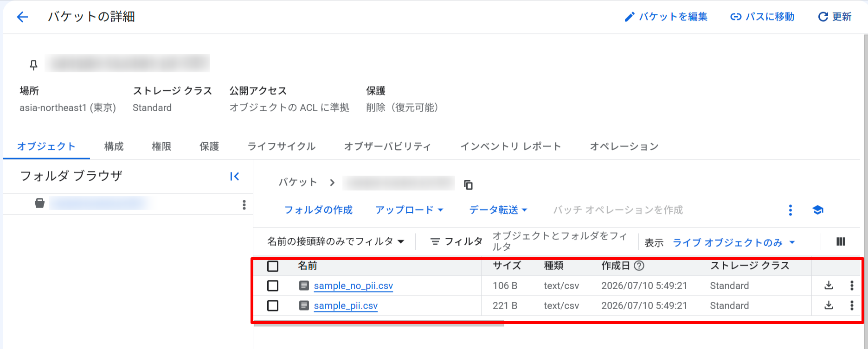The width and height of the screenshot is (868, 349).
Task: Click asia-northeast1 (東京) location value
Action: coord(68,108)
